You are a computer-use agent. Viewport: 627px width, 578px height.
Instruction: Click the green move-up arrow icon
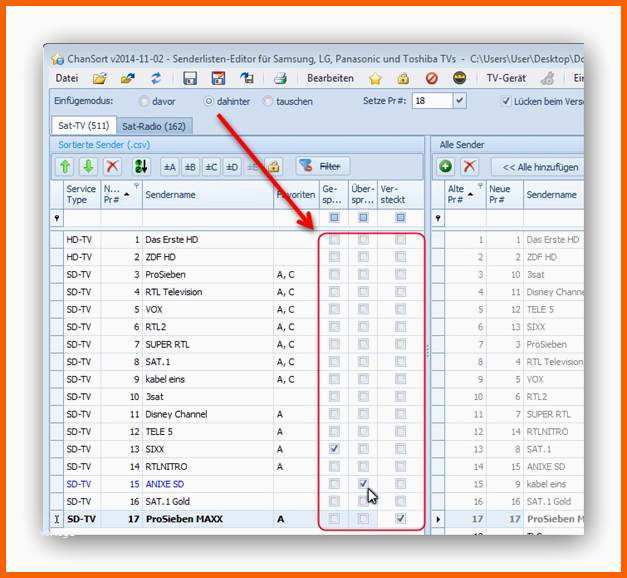point(66,167)
